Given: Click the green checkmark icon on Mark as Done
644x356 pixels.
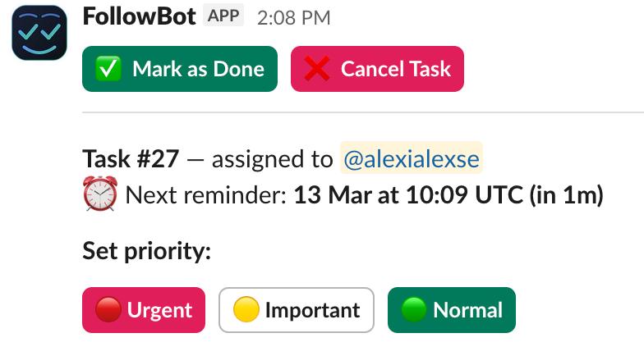Looking at the screenshot, I should point(108,69).
